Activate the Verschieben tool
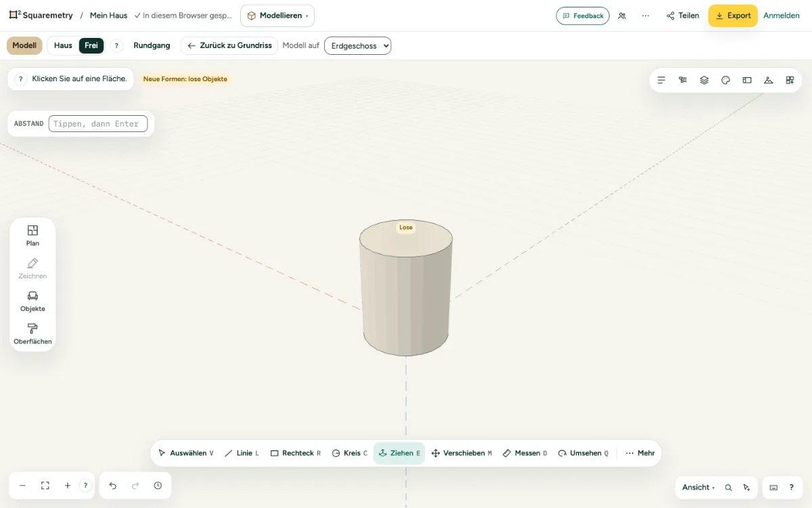This screenshot has width=812, height=508. [x=461, y=453]
